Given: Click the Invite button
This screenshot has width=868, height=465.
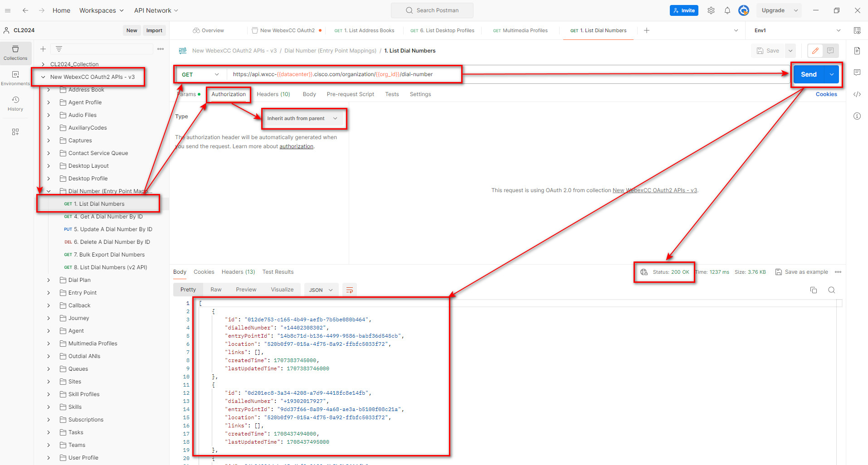Looking at the screenshot, I should [x=684, y=10].
